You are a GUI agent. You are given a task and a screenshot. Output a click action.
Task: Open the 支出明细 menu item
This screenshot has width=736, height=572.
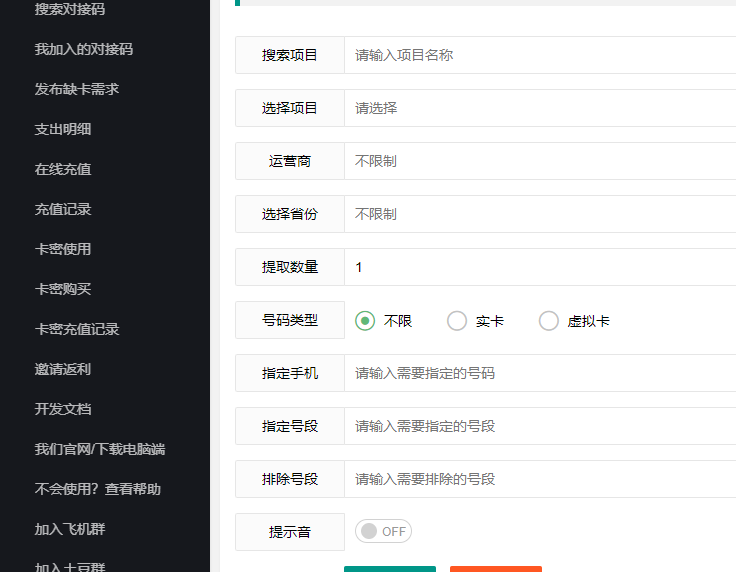coord(63,129)
